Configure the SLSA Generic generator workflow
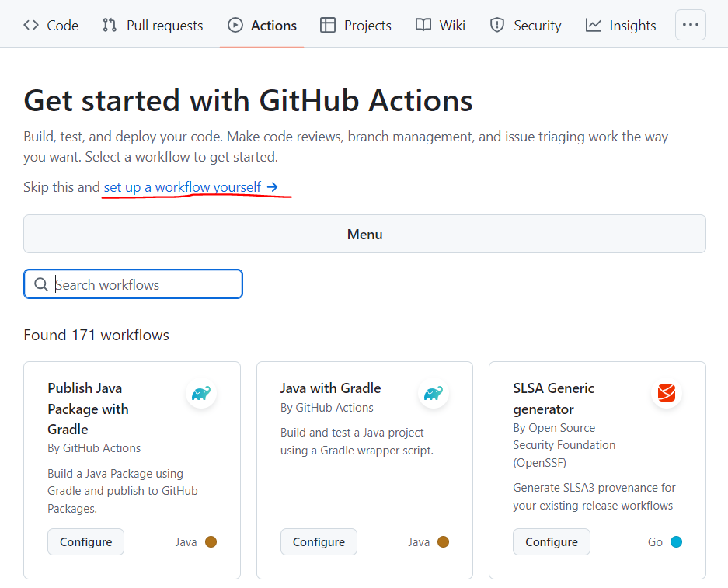Image resolution: width=728 pixels, height=588 pixels. point(551,541)
